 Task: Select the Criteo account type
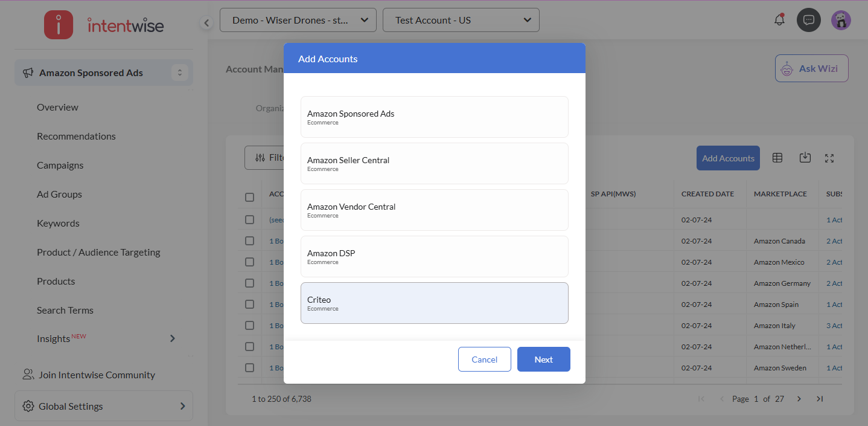(434, 303)
